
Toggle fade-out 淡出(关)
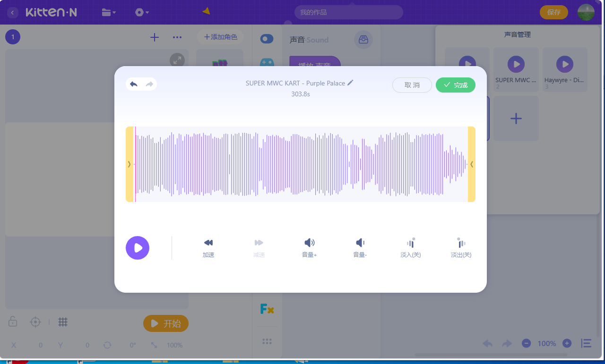point(461,248)
